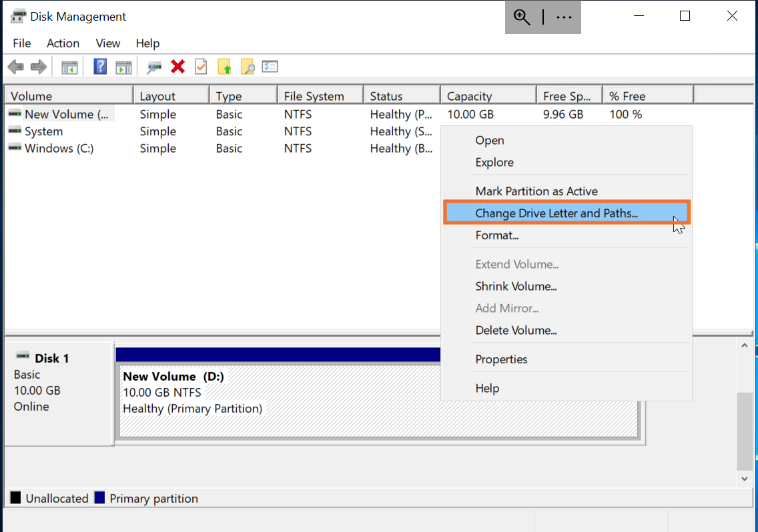Choose Explore from the context menu
Image resolution: width=758 pixels, height=532 pixels.
click(x=566, y=163)
